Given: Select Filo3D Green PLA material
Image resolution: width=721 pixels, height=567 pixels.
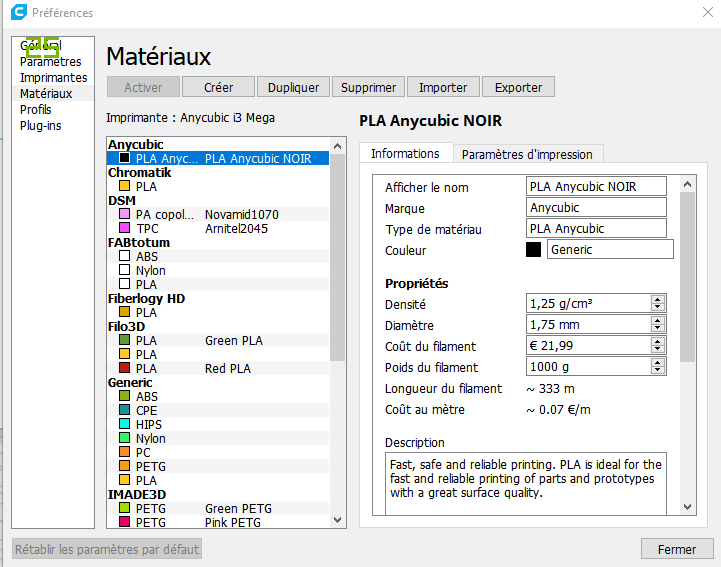Looking at the screenshot, I should 218,340.
